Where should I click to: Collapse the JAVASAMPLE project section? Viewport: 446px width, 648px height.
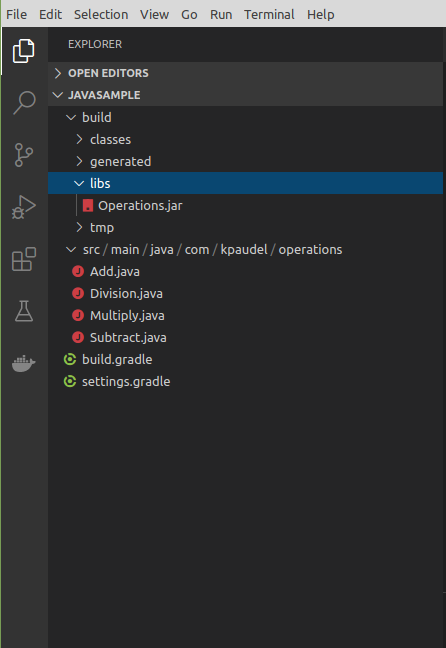tap(246, 95)
